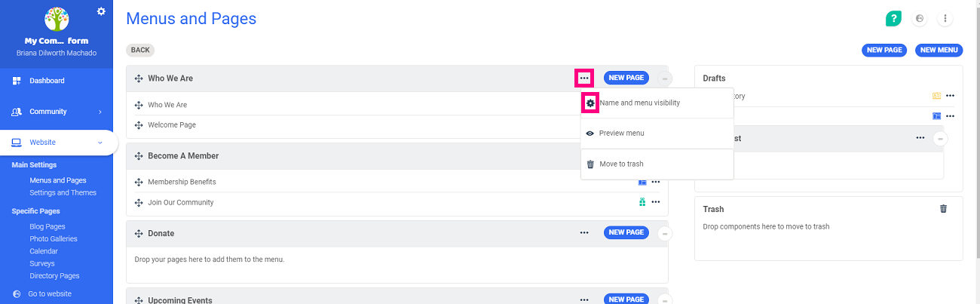Click the Community people icon
The height and width of the screenshot is (304, 980).
coord(17,112)
